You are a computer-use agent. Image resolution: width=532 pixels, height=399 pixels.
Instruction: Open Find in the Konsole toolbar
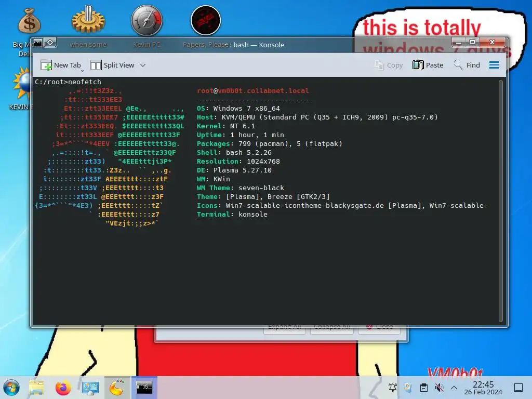pyautogui.click(x=467, y=65)
